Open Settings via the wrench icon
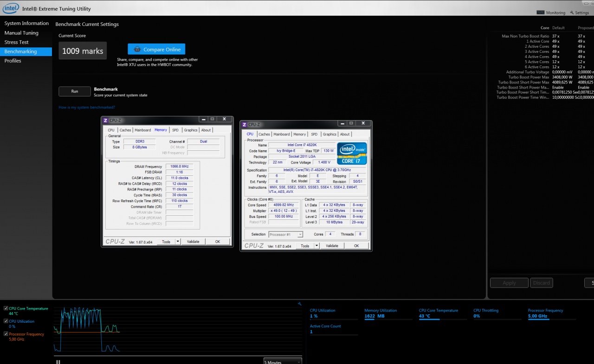This screenshot has height=364, width=594. pyautogui.click(x=571, y=13)
